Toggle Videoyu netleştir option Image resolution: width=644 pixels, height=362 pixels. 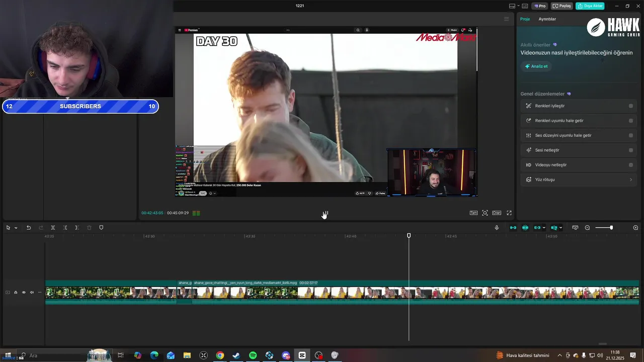click(631, 165)
